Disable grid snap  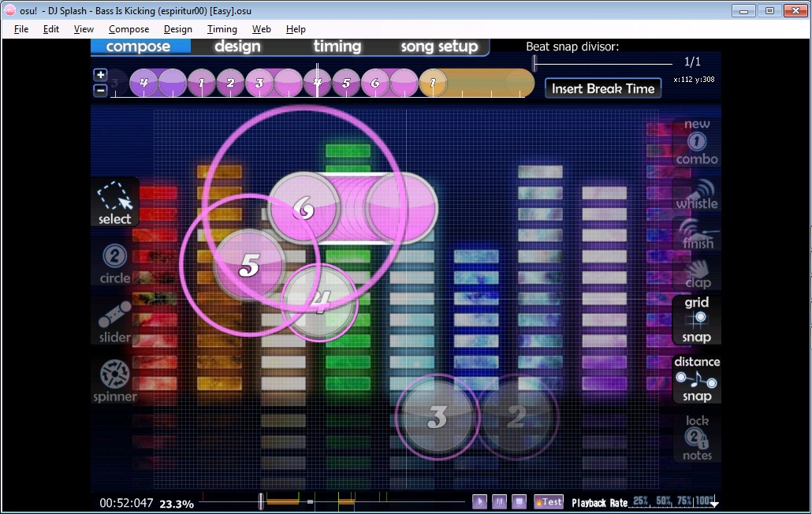click(697, 319)
